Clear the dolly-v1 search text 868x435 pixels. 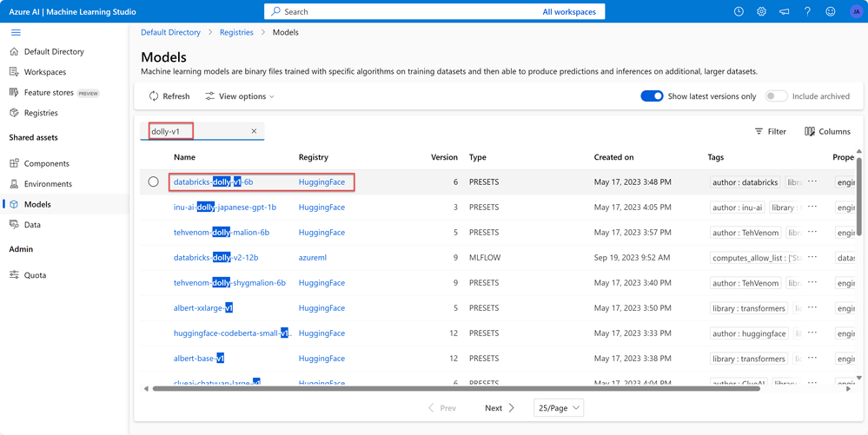(x=254, y=131)
